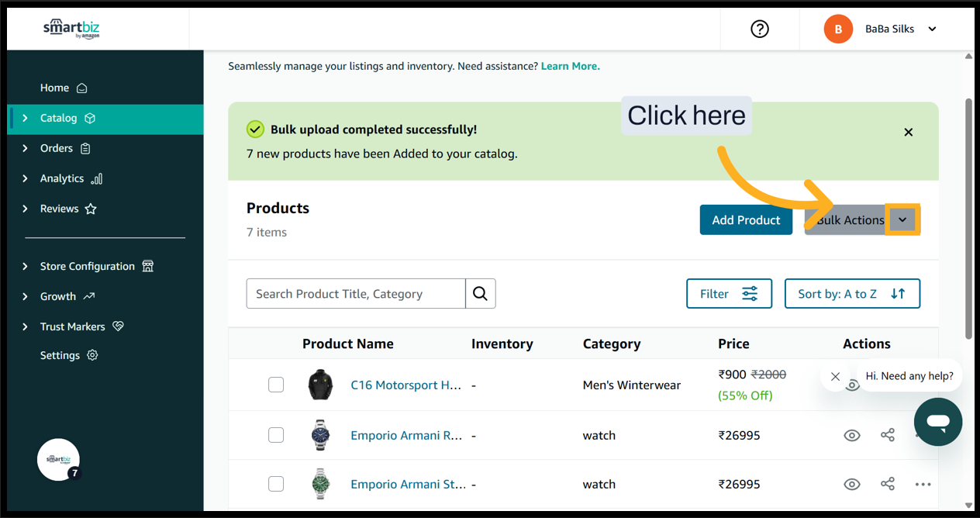This screenshot has height=518, width=980.
Task: Click the Smartbiz badge with 7 notifications
Action: pyautogui.click(x=59, y=460)
